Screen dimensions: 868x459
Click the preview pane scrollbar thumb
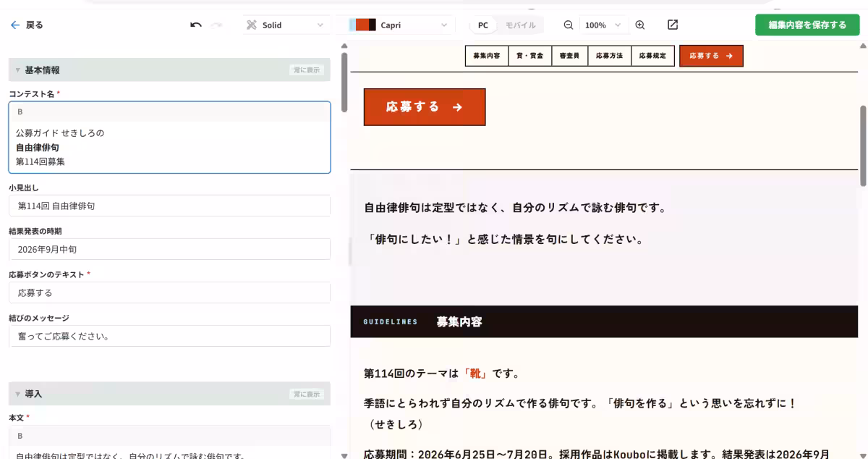click(863, 146)
